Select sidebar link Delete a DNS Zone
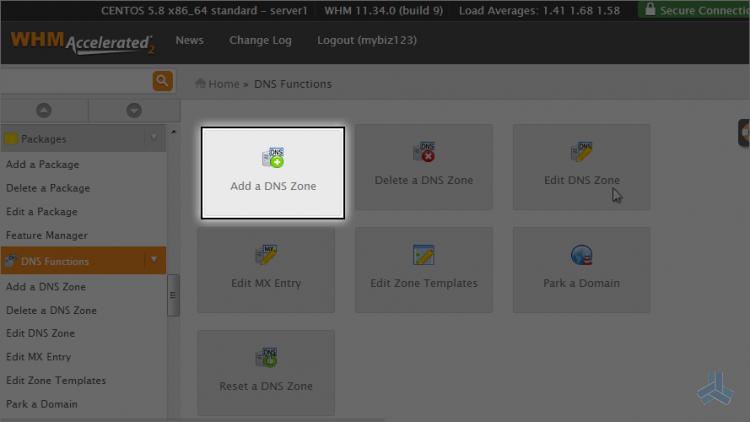Image resolution: width=750 pixels, height=422 pixels. coord(51,310)
